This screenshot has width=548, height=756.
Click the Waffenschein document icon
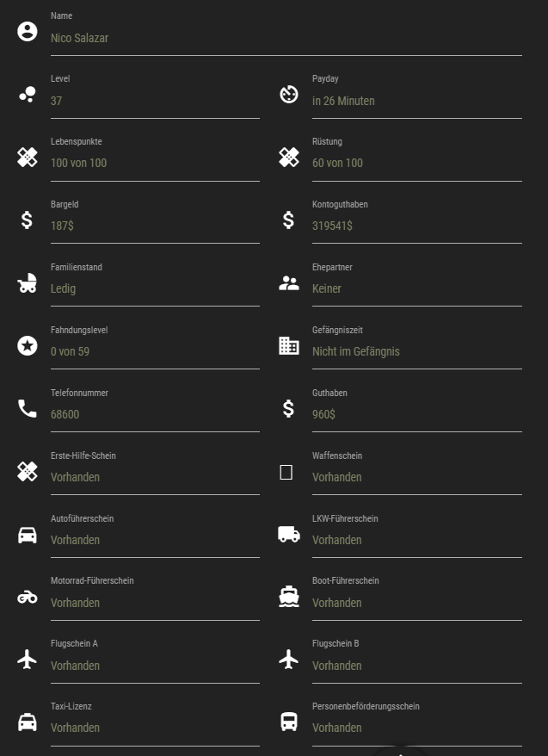(x=286, y=472)
